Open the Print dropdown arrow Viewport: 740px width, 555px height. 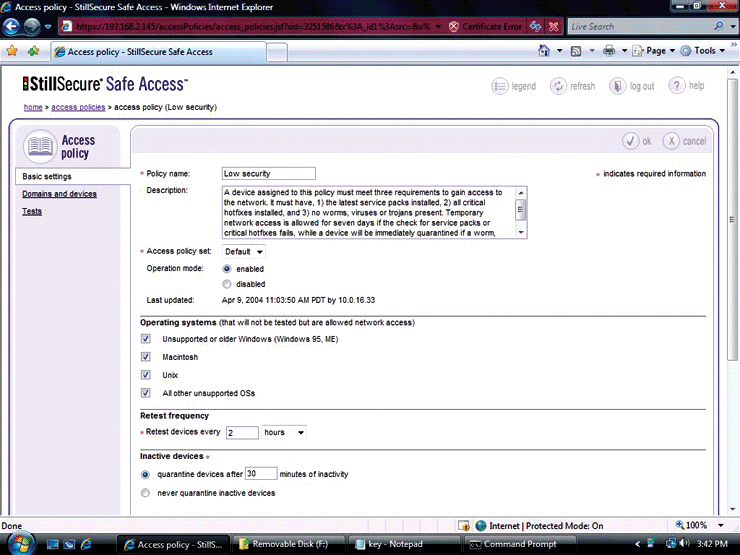coord(624,51)
